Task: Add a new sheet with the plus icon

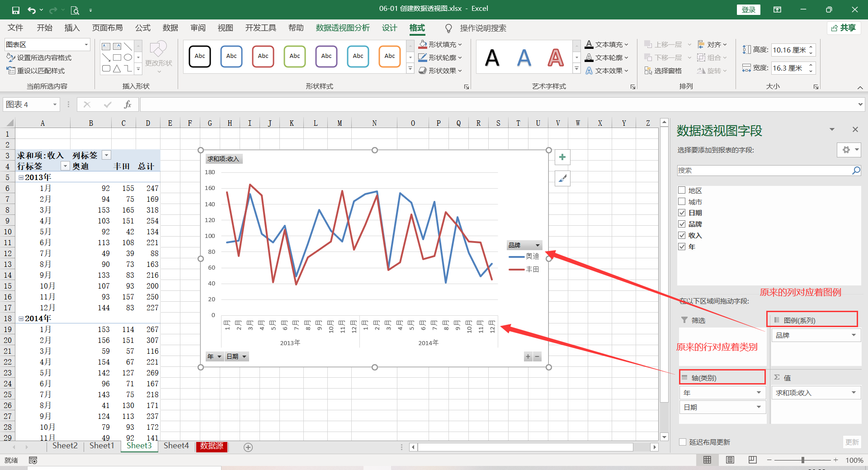Action: [248, 447]
